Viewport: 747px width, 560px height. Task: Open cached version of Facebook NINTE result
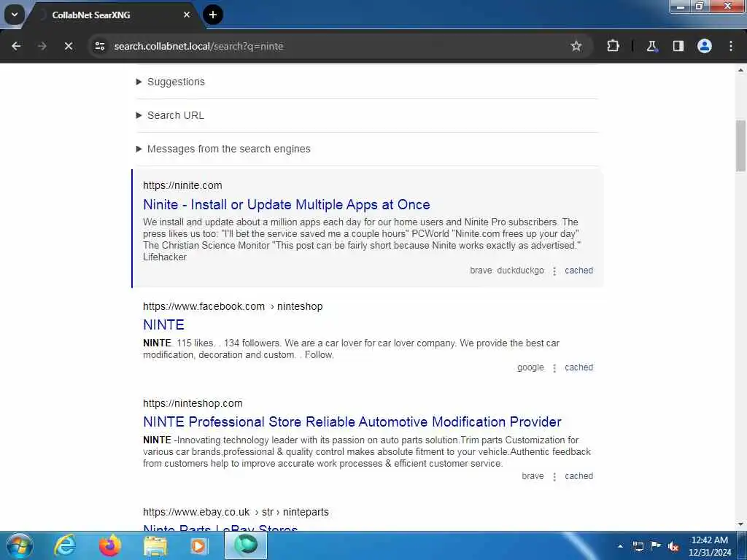pyautogui.click(x=578, y=367)
